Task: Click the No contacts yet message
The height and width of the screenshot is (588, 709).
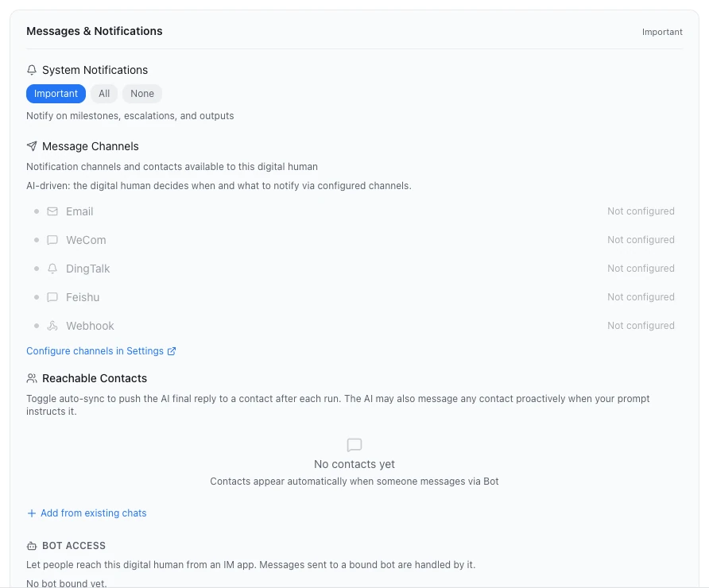Action: coord(354,464)
